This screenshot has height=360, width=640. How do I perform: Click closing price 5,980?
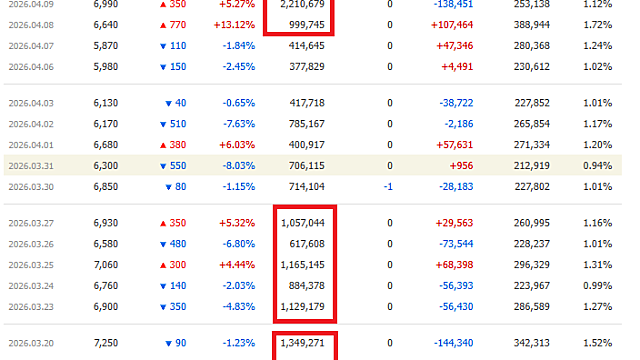(106, 67)
